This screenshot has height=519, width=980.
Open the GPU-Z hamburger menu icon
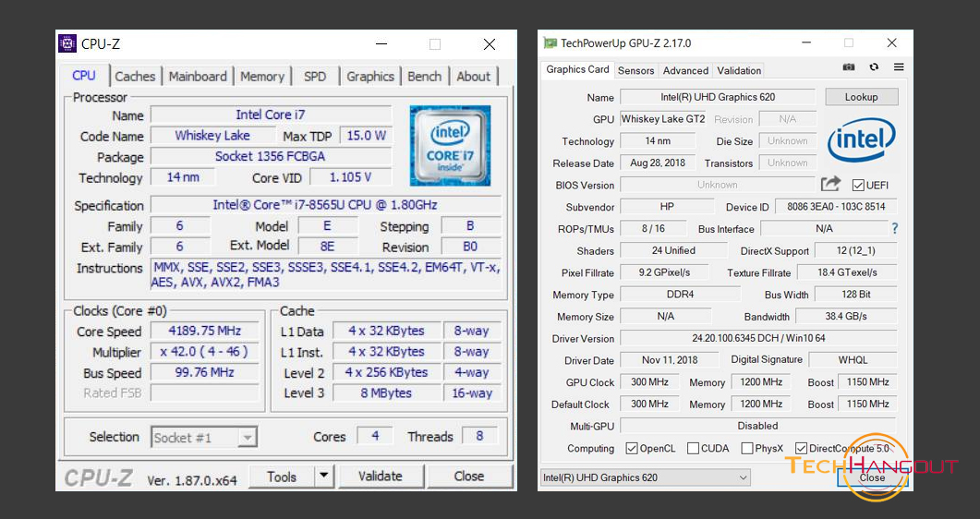(x=899, y=67)
